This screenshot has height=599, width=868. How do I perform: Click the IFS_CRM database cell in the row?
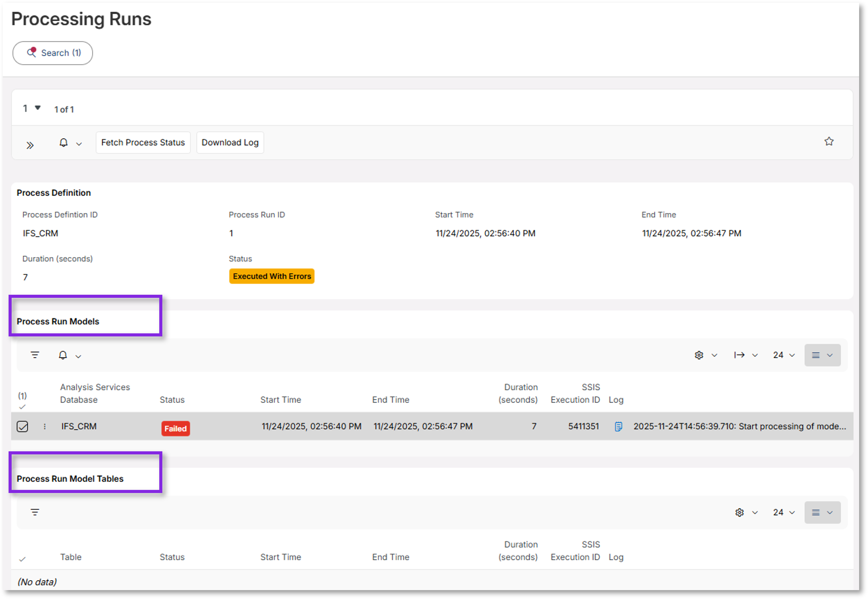(x=79, y=427)
